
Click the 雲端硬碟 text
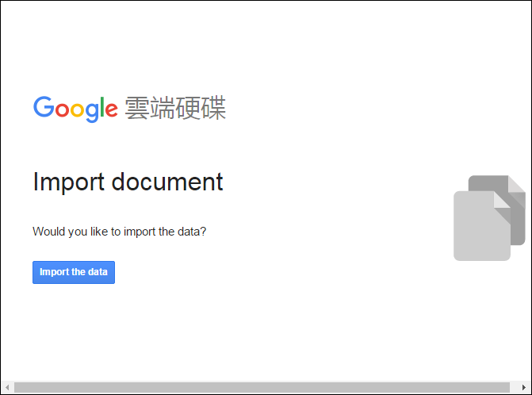[x=175, y=108]
